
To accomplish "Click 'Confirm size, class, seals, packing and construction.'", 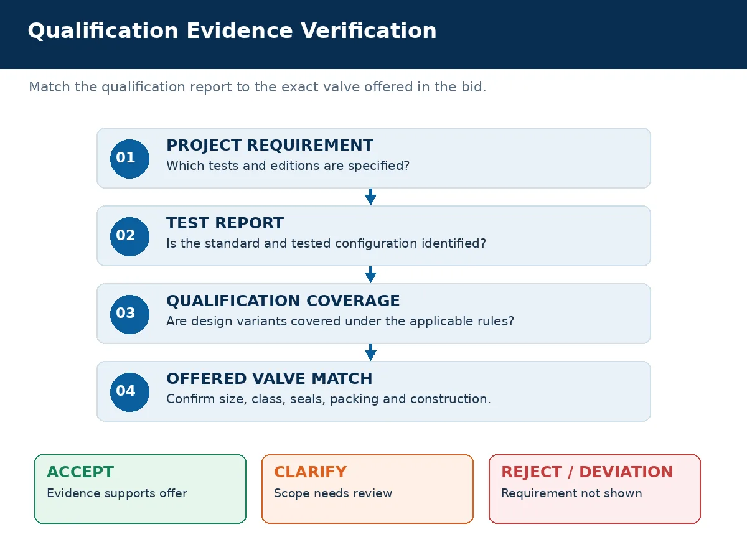I will click(x=329, y=399).
